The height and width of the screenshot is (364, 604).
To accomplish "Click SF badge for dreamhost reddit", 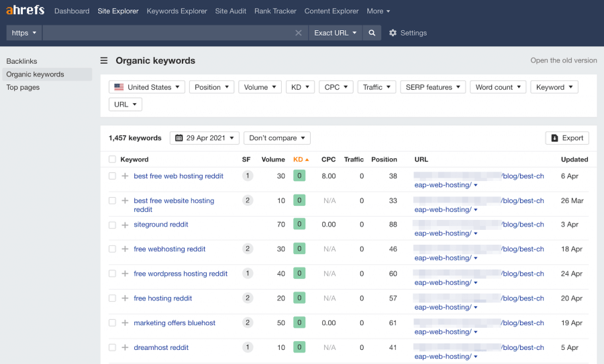I will coord(248,347).
